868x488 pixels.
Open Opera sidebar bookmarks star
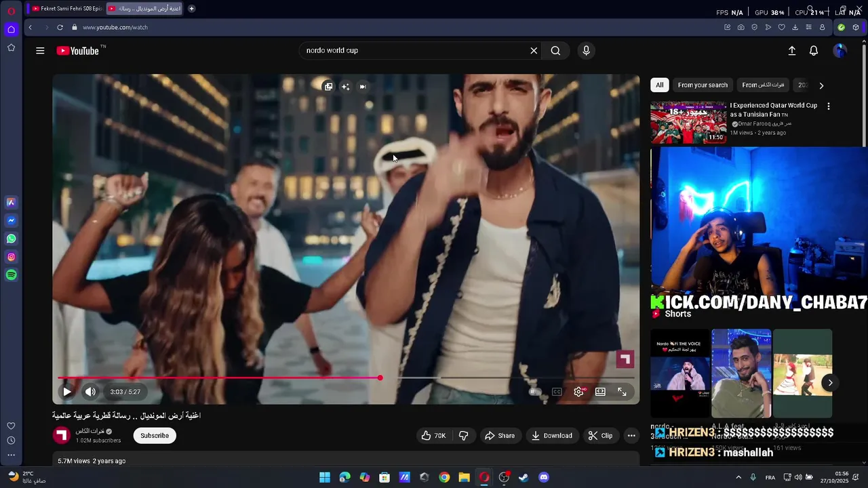point(11,47)
